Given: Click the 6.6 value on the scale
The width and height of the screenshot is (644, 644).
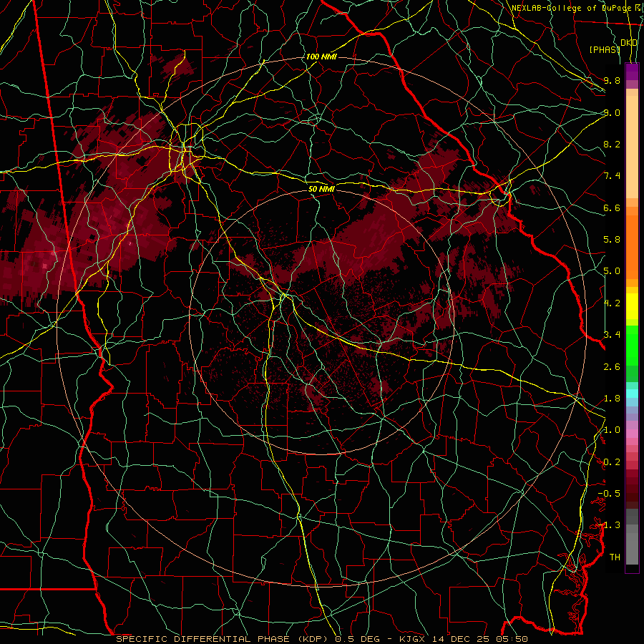Looking at the screenshot, I should (612, 208).
